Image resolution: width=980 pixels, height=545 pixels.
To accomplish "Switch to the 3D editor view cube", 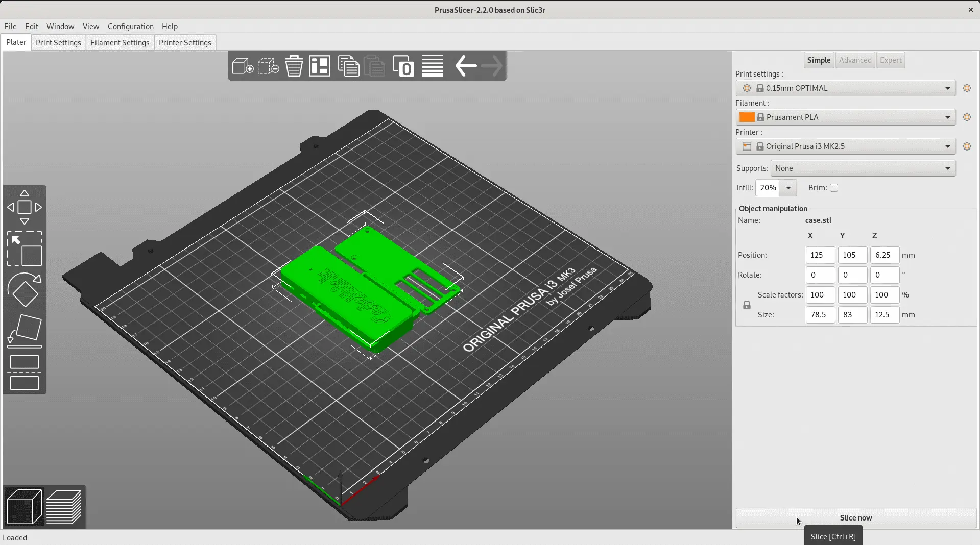I will pyautogui.click(x=25, y=507).
